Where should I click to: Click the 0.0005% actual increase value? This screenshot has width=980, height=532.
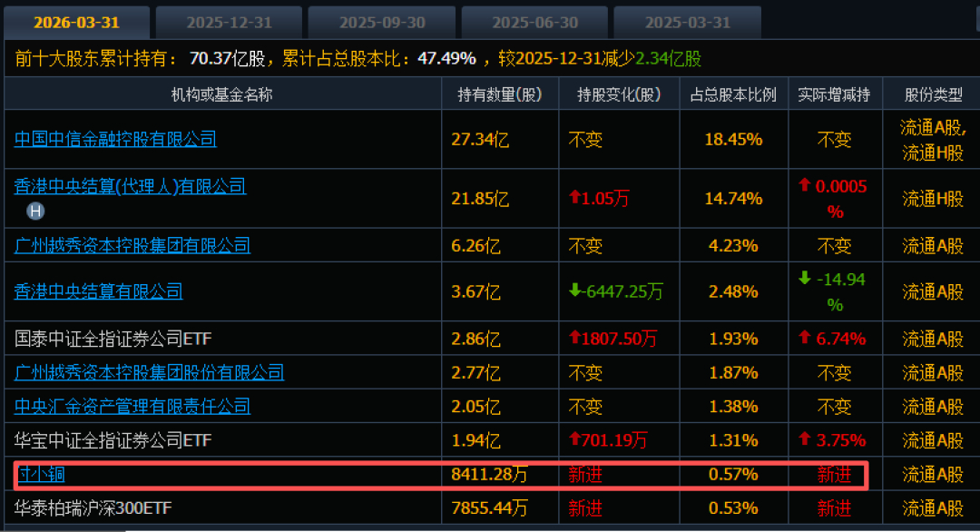point(835,199)
